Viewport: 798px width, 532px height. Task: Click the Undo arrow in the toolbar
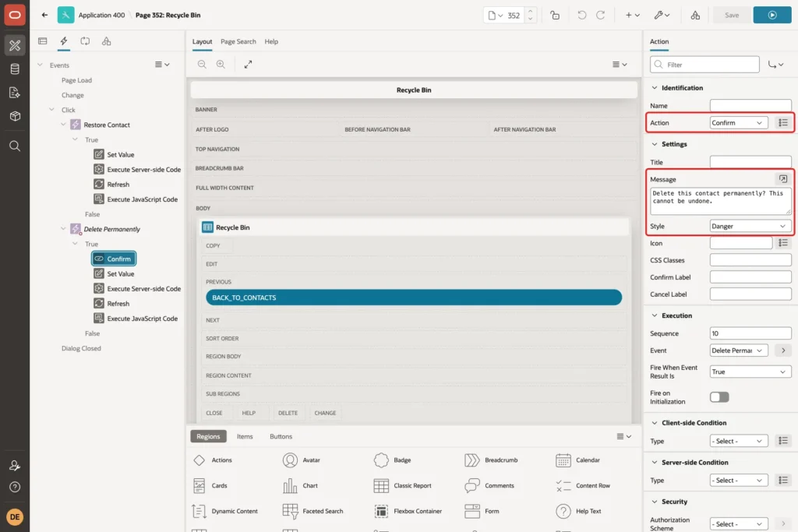tap(581, 15)
